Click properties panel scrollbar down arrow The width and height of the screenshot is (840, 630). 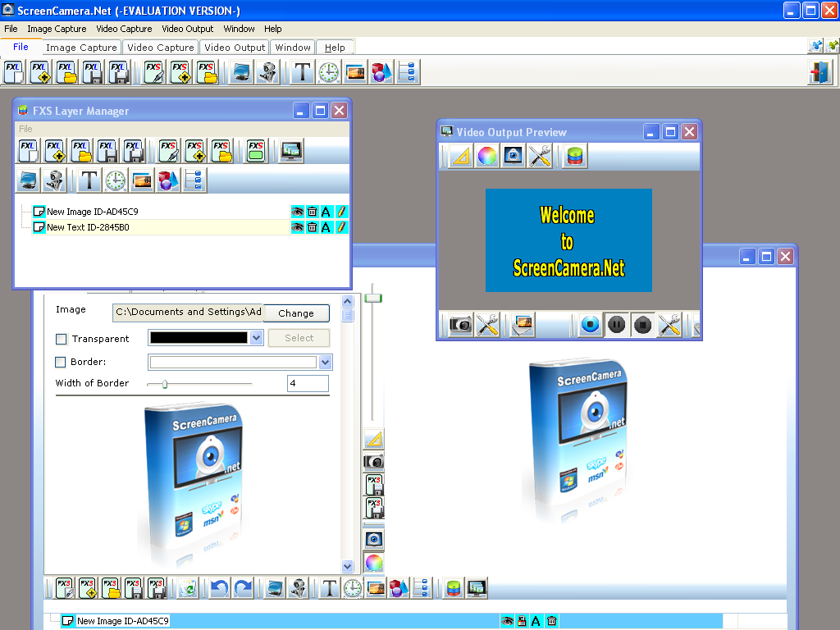(x=347, y=566)
